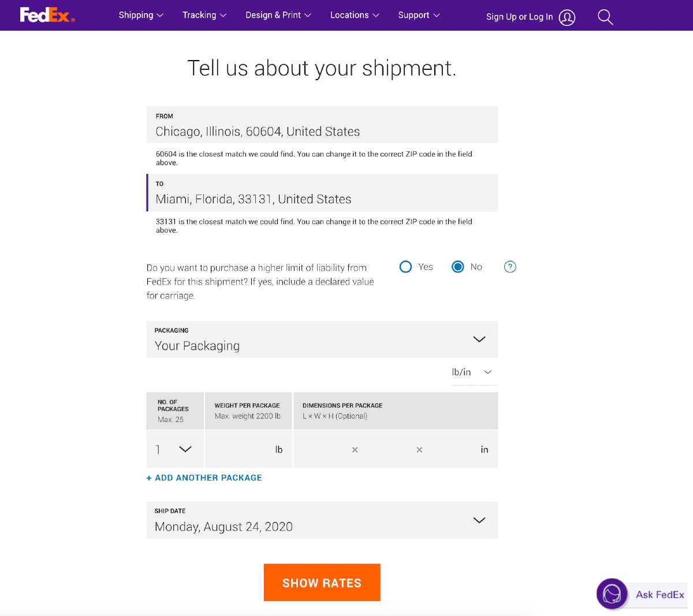Open the liability help question mark
Viewport: 693px width, 616px height.
point(510,267)
